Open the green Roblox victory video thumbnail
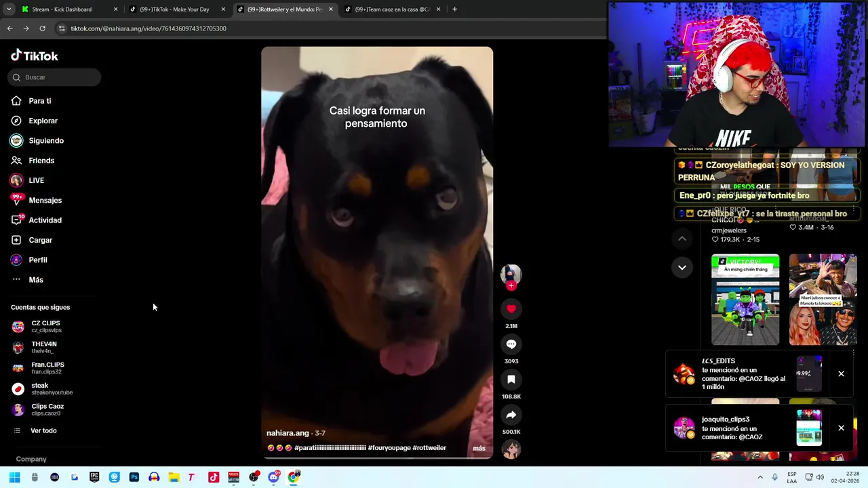This screenshot has width=868, height=488. coord(745,300)
